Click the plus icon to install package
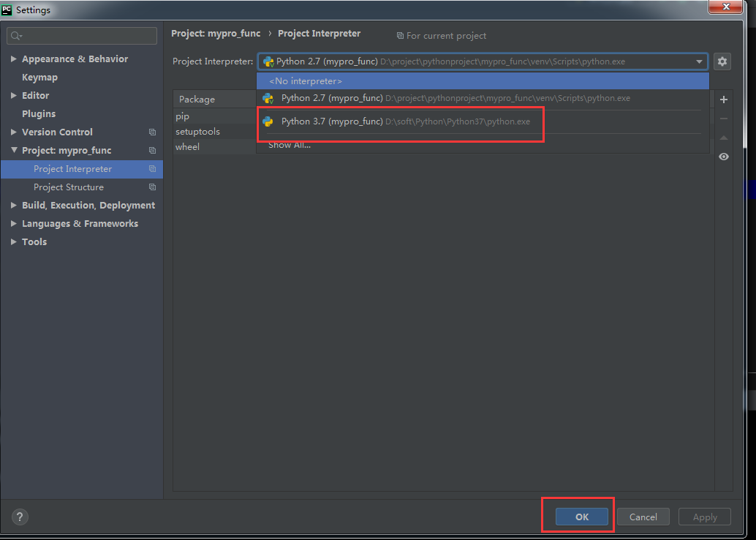Screen dimensions: 756x540 (723, 100)
